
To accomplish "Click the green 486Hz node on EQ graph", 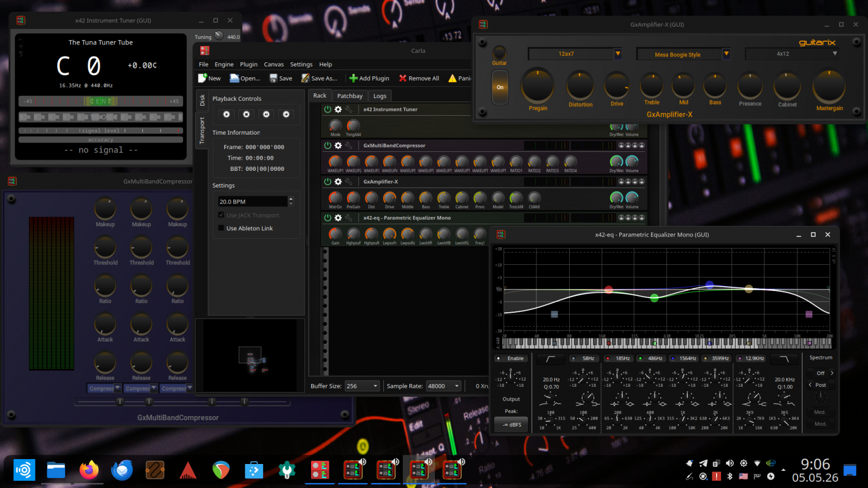I will [x=654, y=298].
